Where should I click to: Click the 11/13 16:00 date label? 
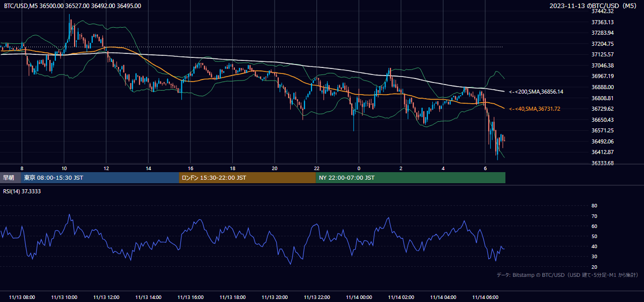[190, 297]
